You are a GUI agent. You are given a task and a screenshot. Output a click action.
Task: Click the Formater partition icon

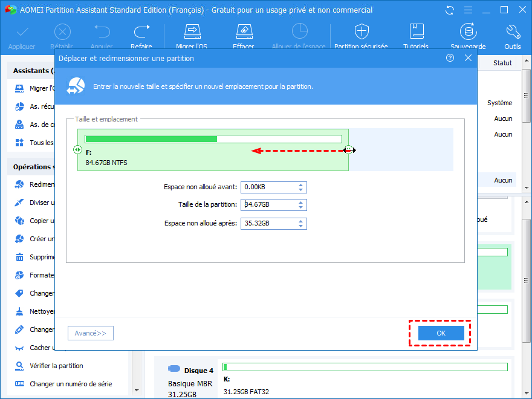[x=19, y=275]
